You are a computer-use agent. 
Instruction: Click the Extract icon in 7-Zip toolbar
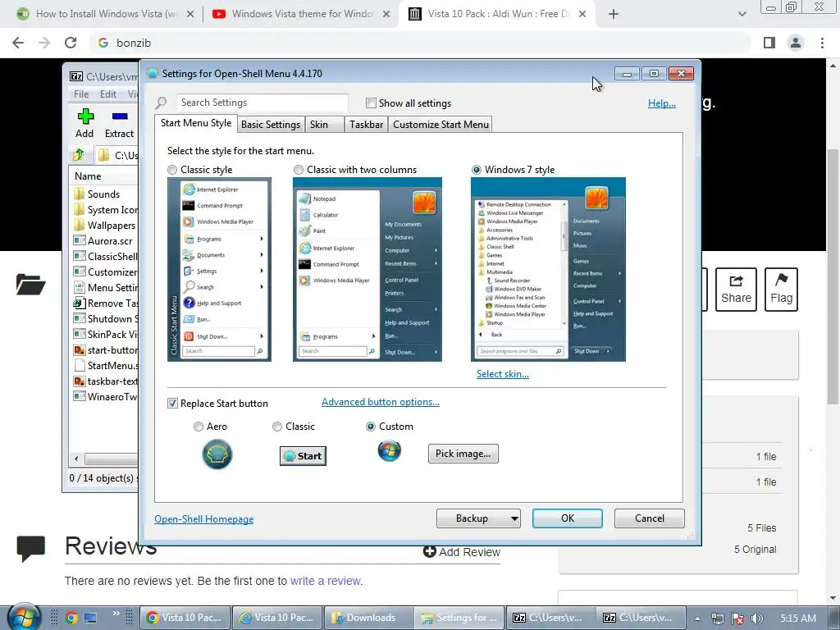click(120, 116)
